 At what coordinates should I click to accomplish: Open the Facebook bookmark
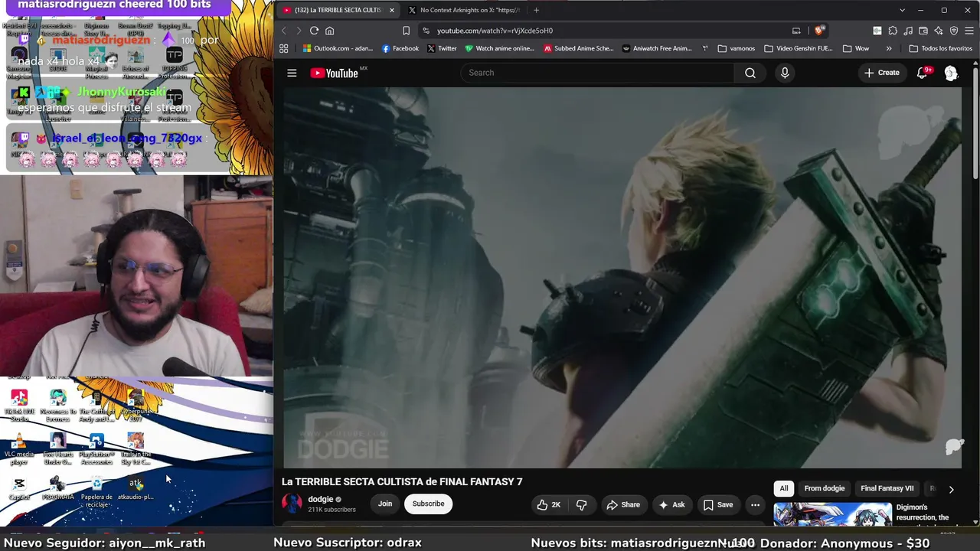pos(400,48)
